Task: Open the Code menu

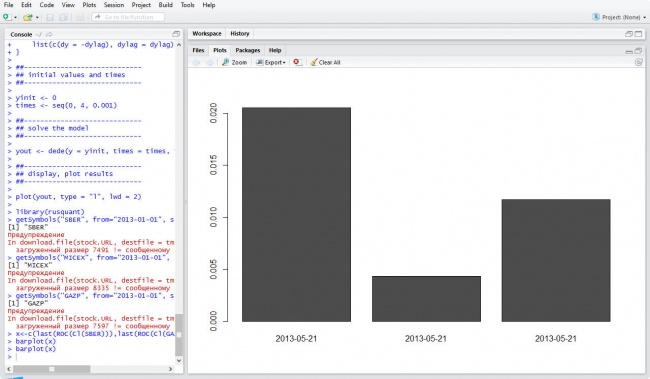Action: click(46, 5)
